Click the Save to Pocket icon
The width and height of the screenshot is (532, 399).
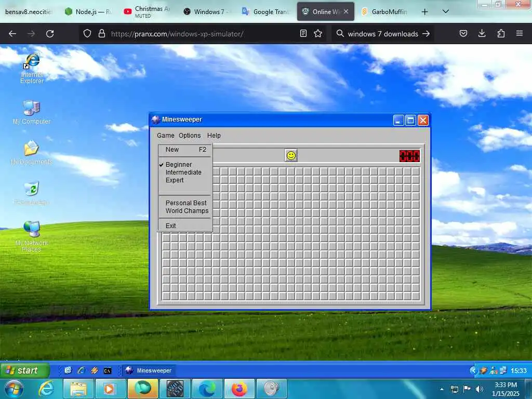pyautogui.click(x=463, y=33)
